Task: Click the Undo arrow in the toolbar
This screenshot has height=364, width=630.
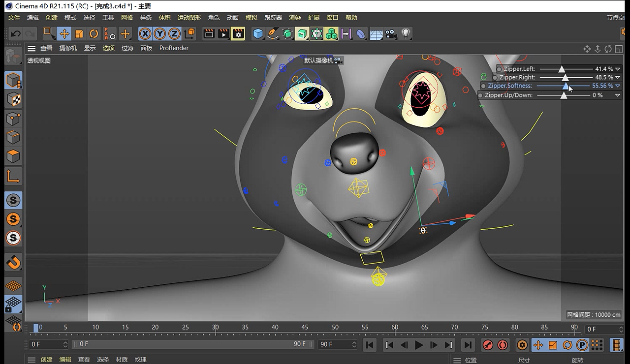Action: point(16,33)
